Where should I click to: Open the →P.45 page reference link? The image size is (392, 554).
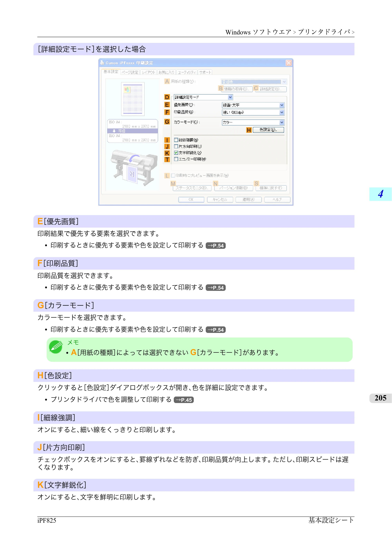(184, 400)
